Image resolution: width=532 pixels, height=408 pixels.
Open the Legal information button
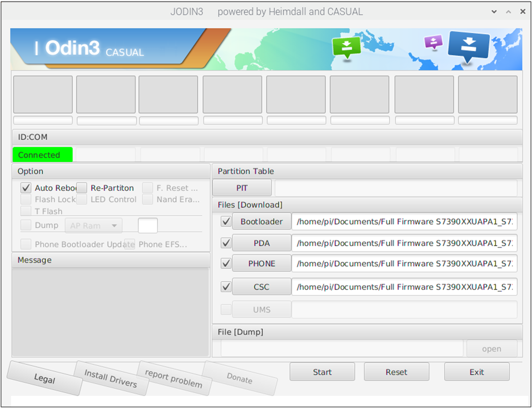point(44,379)
